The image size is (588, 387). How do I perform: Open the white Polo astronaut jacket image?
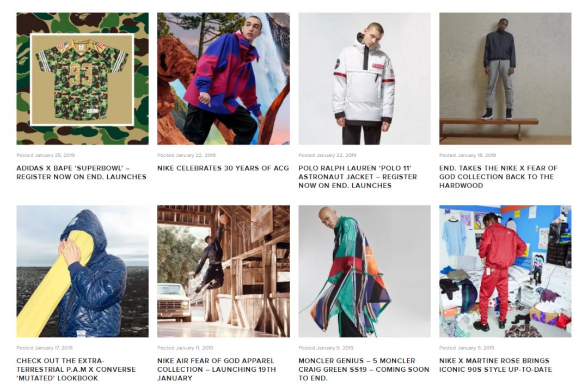click(x=364, y=79)
